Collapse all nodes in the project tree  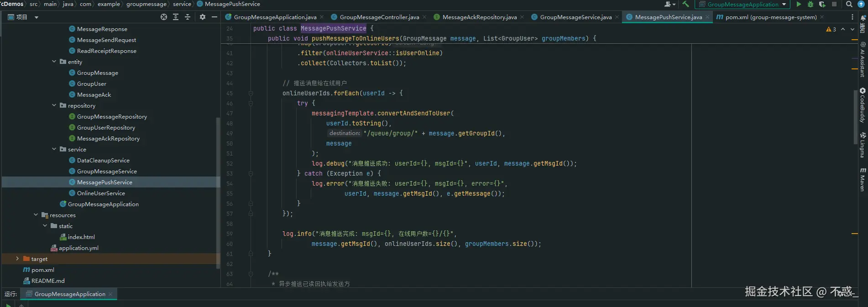click(x=188, y=17)
